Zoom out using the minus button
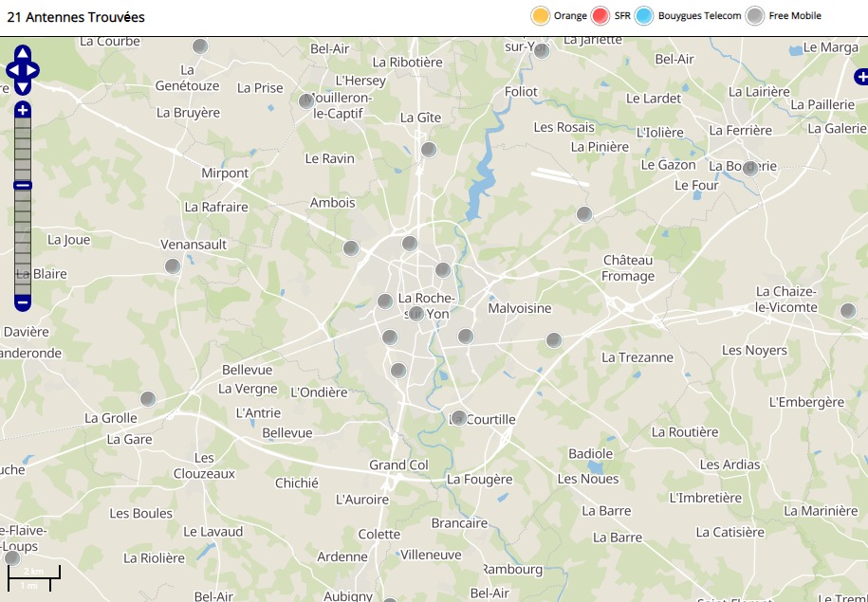 pos(23,302)
